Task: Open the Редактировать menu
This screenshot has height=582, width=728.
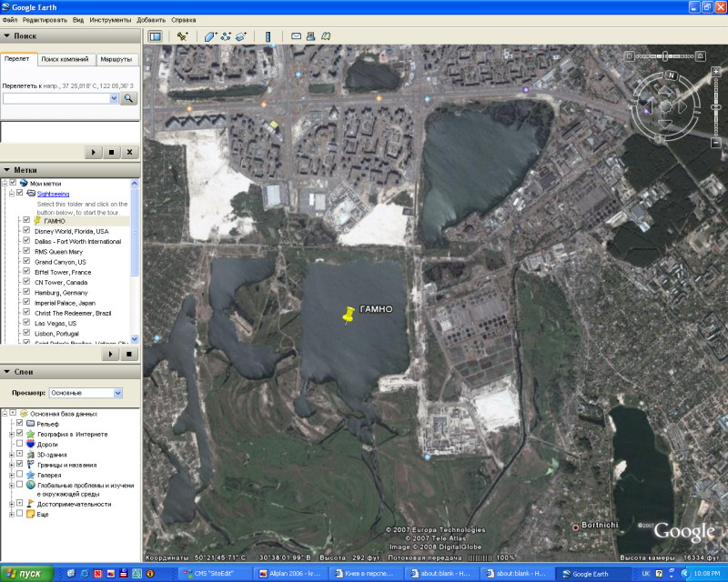Action: click(45, 20)
